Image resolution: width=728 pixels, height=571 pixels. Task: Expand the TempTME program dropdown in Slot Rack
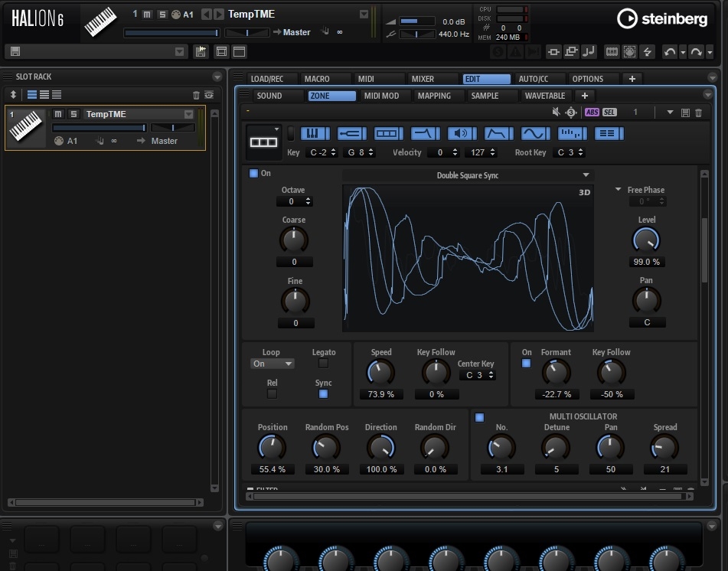coord(188,114)
